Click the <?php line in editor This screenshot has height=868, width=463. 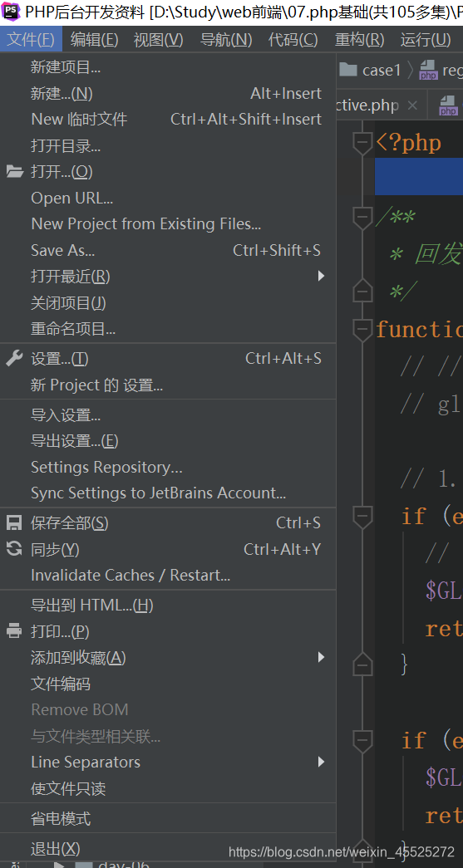click(x=409, y=143)
